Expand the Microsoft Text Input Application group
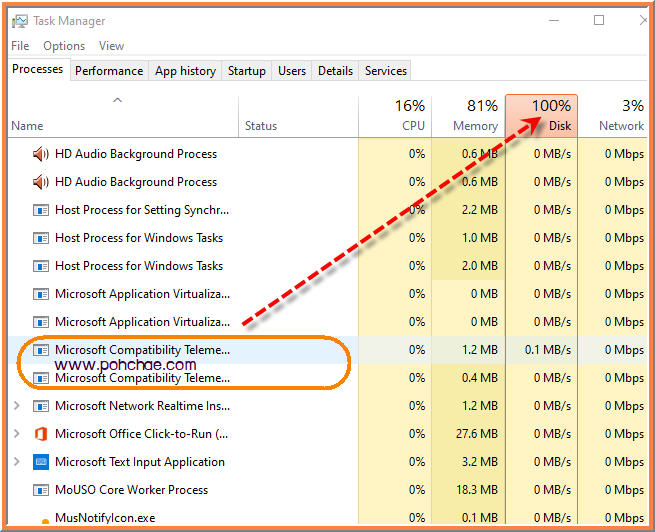The width and height of the screenshot is (655, 532). pyautogui.click(x=17, y=461)
